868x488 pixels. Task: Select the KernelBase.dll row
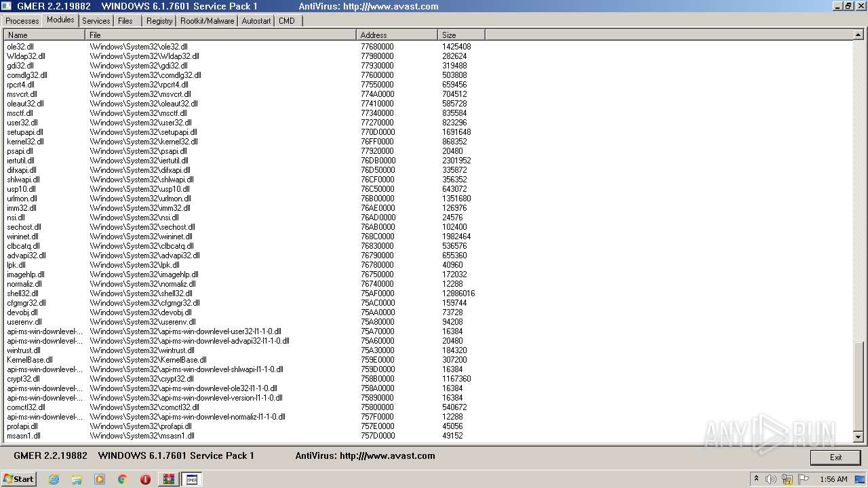pyautogui.click(x=427, y=360)
